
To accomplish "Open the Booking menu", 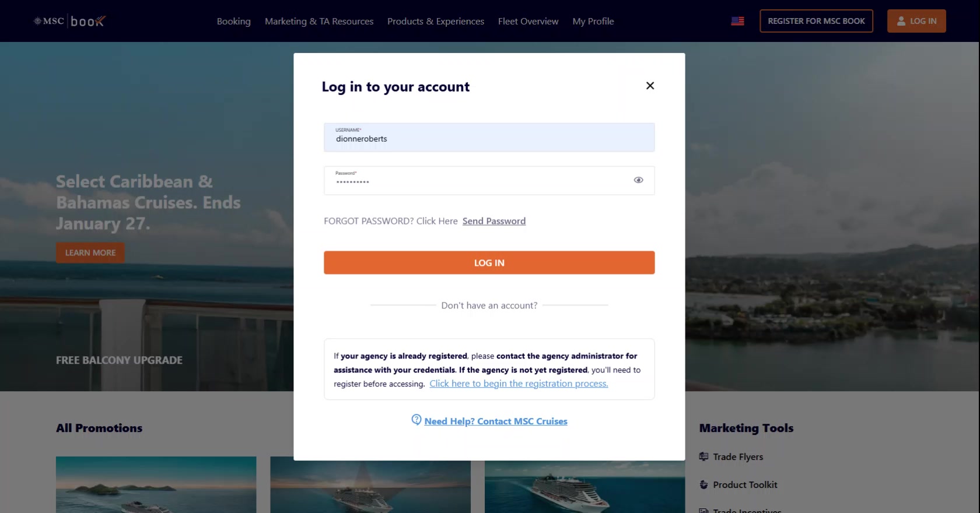I will pos(233,21).
